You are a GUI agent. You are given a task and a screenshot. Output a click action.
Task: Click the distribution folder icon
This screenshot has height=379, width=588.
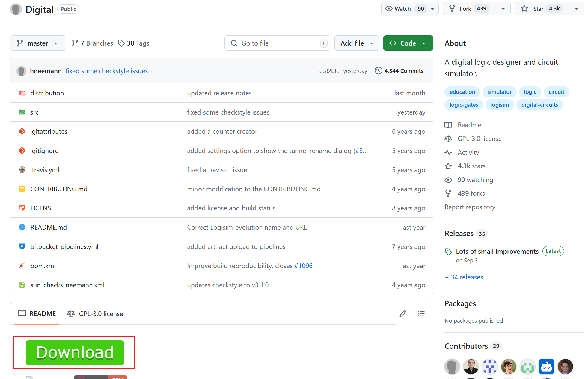pyautogui.click(x=22, y=93)
